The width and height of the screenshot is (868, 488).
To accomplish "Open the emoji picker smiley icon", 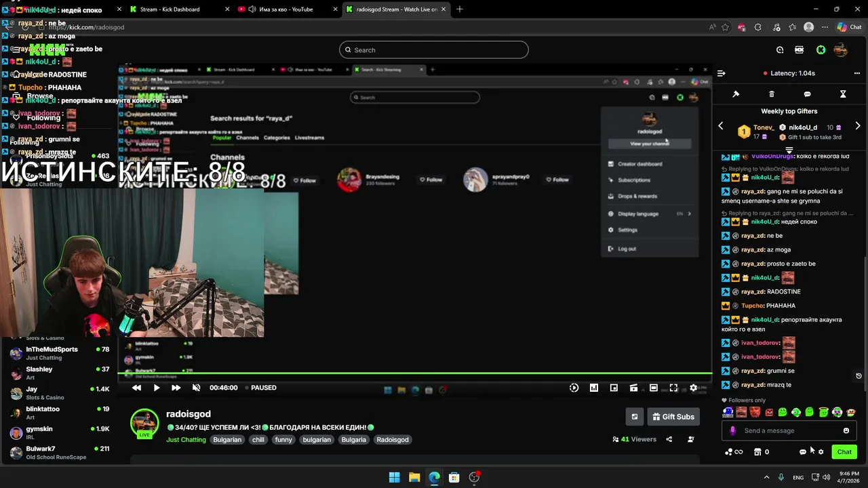I will pos(846,430).
